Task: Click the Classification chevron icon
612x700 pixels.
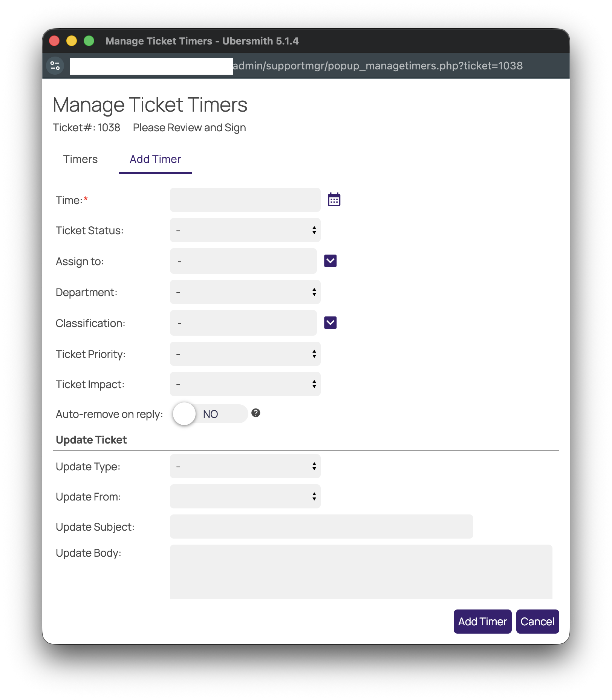Action: coord(330,323)
